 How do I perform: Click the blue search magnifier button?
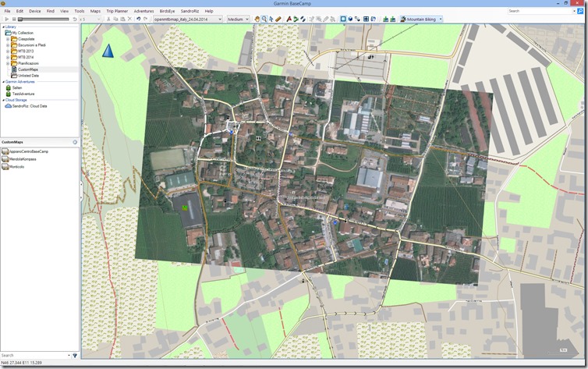point(580,11)
